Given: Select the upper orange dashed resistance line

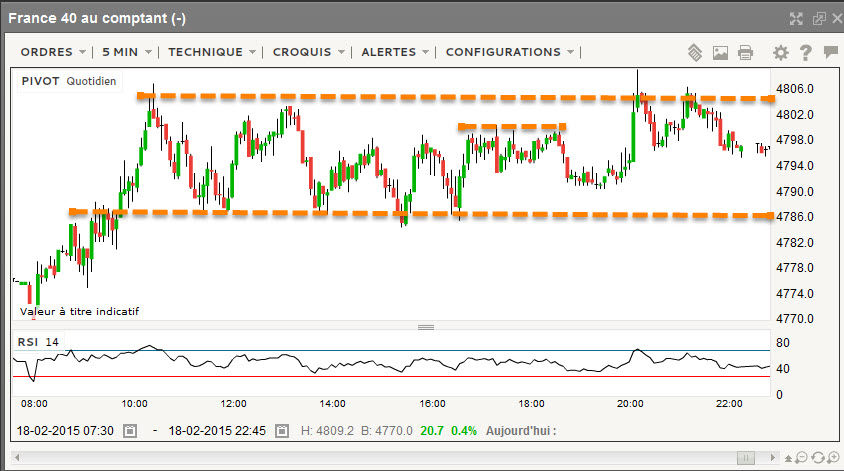Looking at the screenshot, I should tap(455, 97).
